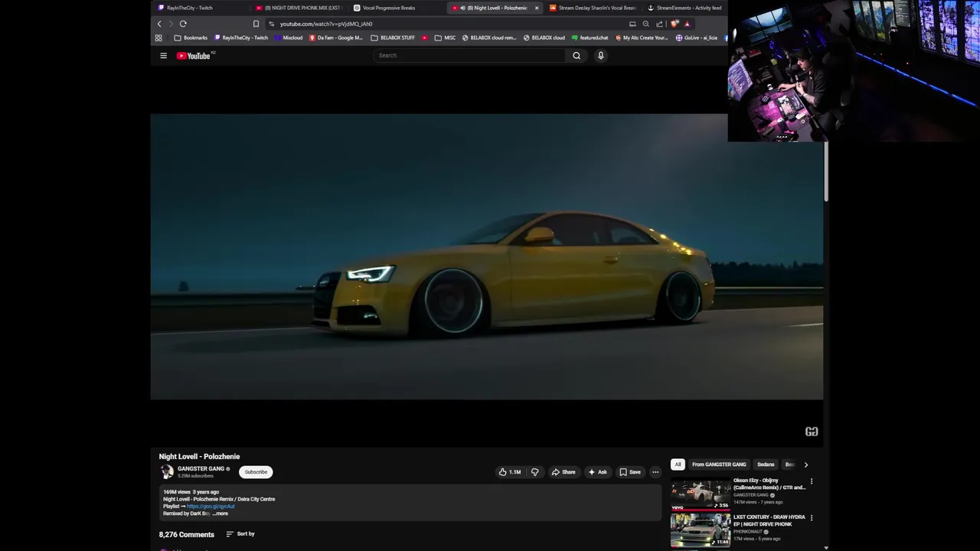Viewport: 980px width, 551px height.
Task: Open RayInTheCity - Twitch bookmark
Action: point(241,37)
